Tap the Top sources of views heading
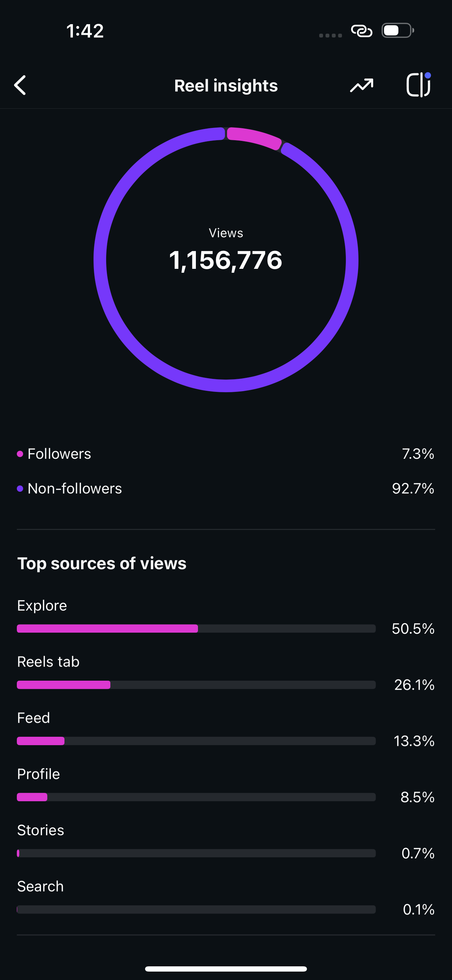The width and height of the screenshot is (452, 980). tap(102, 563)
